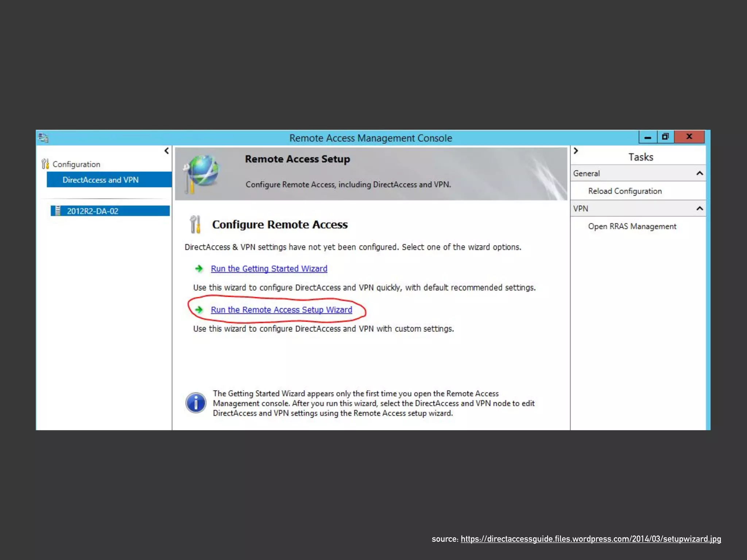Open the source URL link at bottom
Screen dimensions: 747x560
[591, 539]
